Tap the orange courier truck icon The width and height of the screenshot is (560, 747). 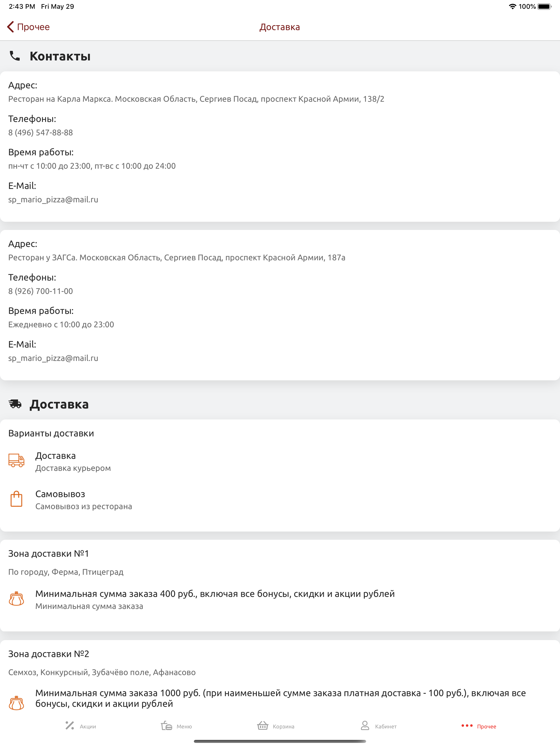pyautogui.click(x=16, y=460)
